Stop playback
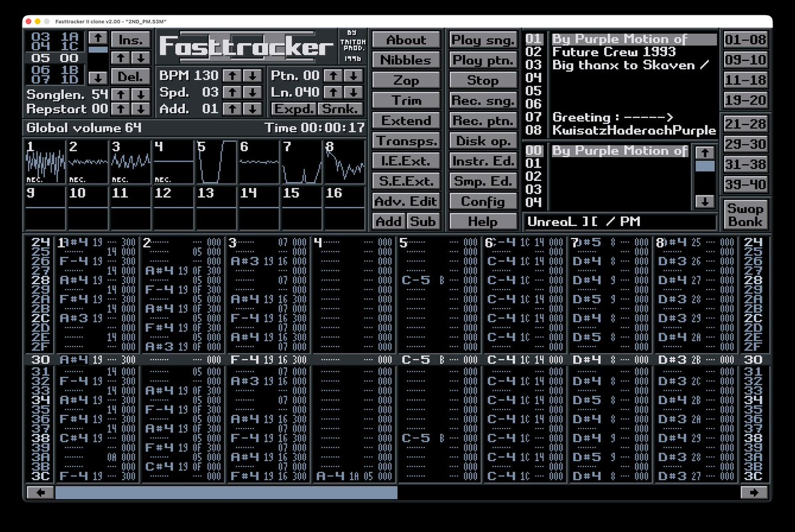 point(483,80)
